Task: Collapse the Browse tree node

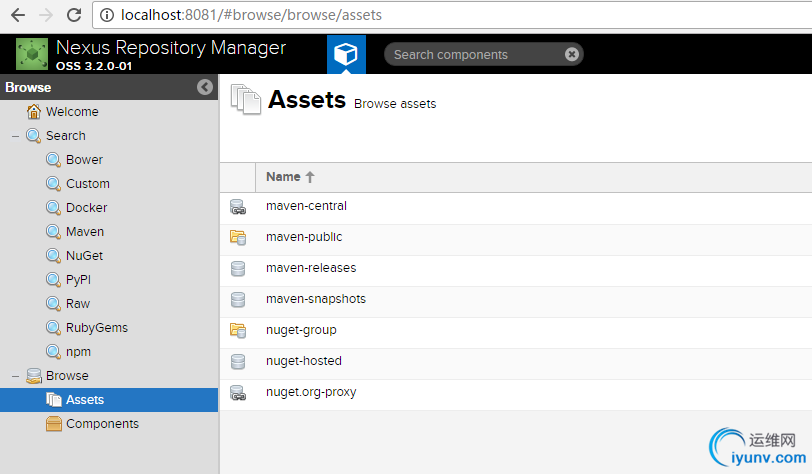Action: (16, 376)
